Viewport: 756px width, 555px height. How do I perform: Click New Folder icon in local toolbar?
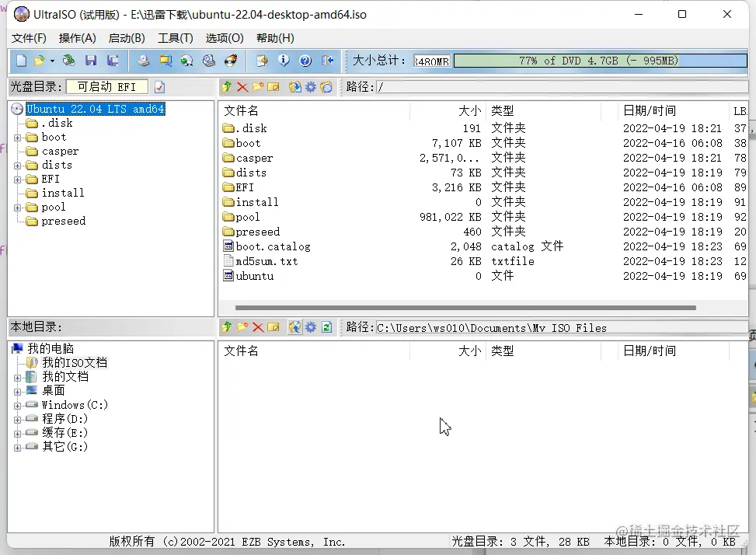242,327
